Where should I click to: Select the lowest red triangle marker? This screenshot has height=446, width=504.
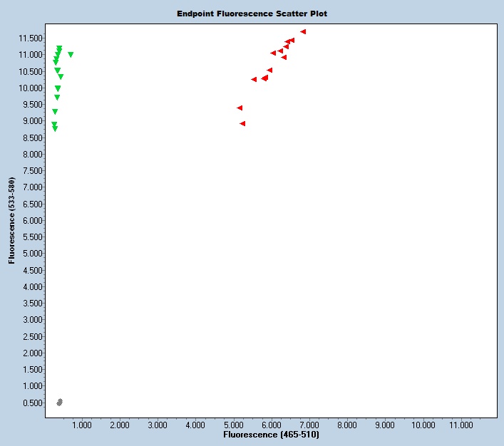pos(242,124)
